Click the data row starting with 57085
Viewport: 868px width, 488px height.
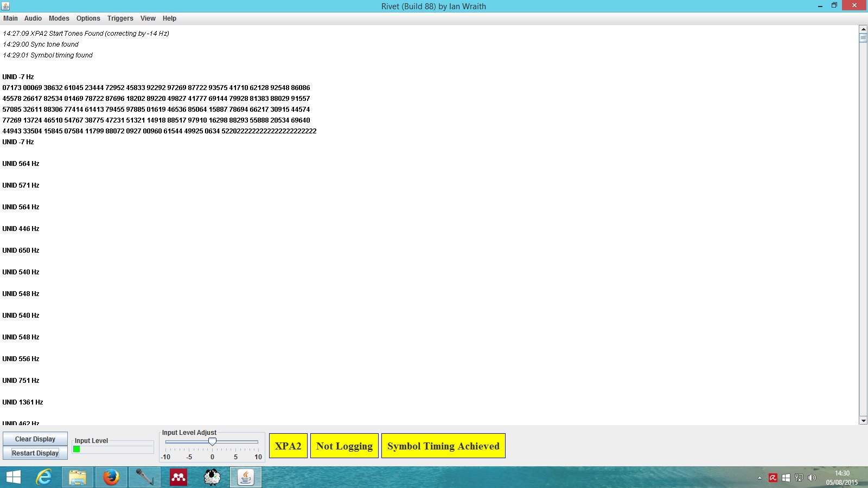156,110
